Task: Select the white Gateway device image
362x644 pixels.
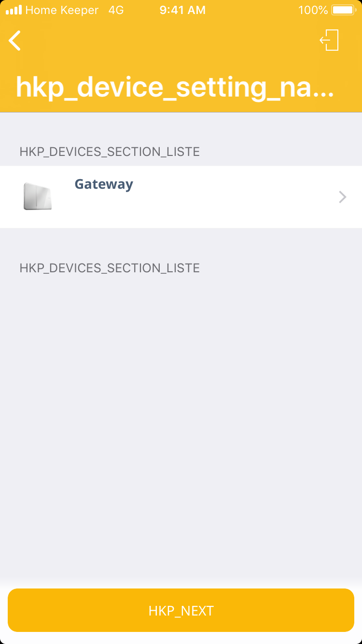Action: tap(38, 196)
